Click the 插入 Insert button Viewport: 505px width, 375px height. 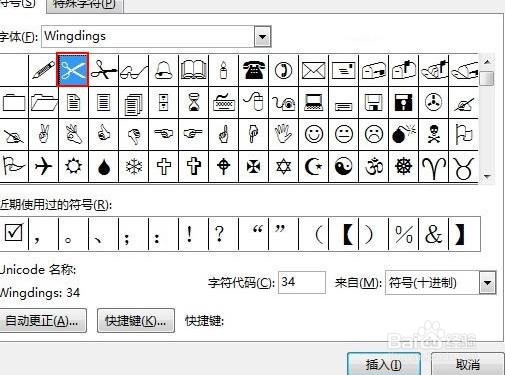click(x=384, y=364)
